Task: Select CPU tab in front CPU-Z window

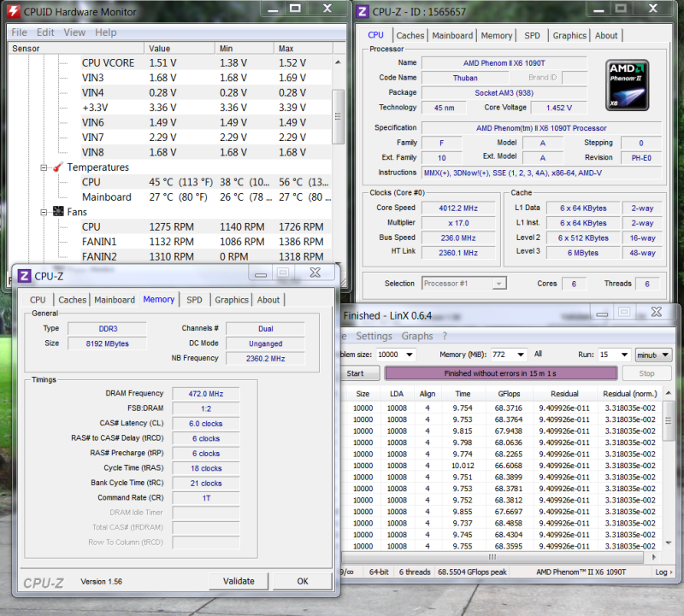Action: coord(38,300)
